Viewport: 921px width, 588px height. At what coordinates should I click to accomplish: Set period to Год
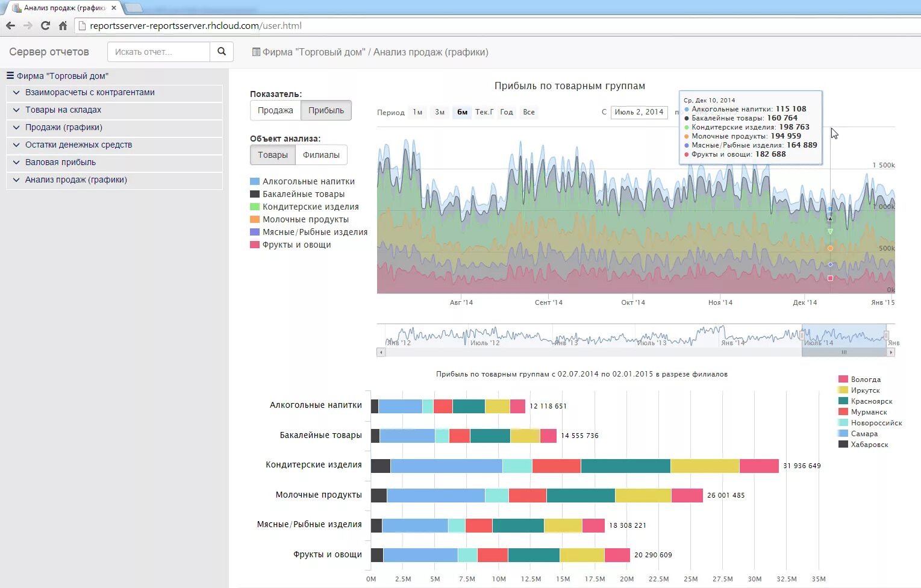(507, 112)
